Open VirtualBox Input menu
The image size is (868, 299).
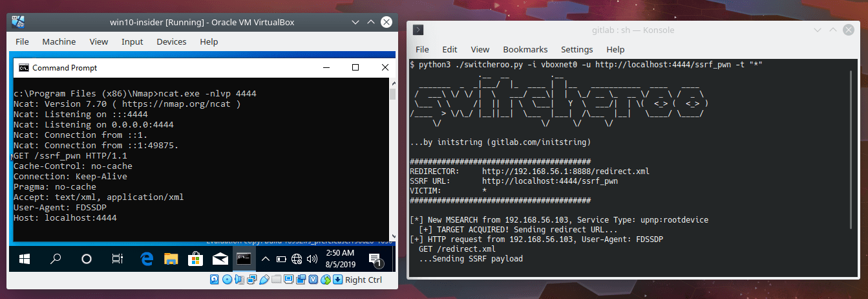pos(132,41)
